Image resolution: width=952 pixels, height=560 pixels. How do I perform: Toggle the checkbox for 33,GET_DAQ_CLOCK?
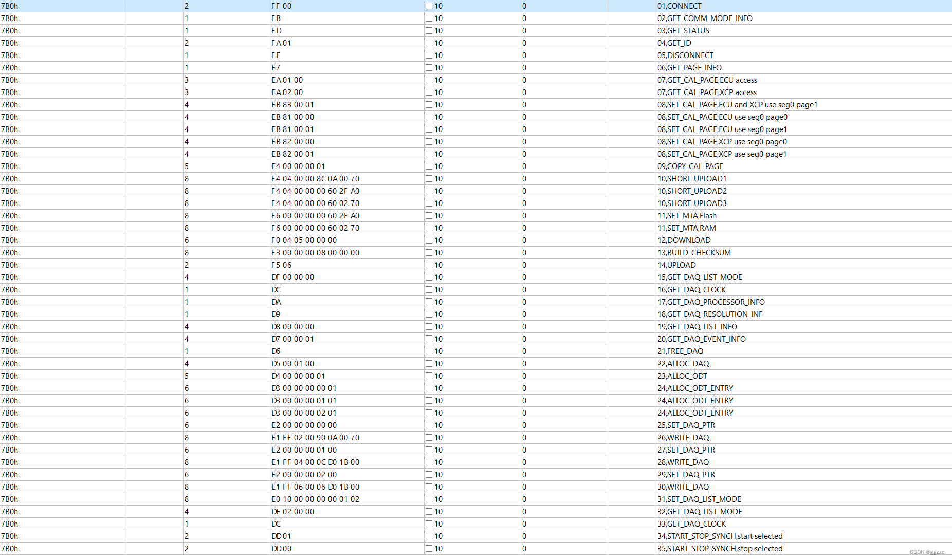(428, 524)
